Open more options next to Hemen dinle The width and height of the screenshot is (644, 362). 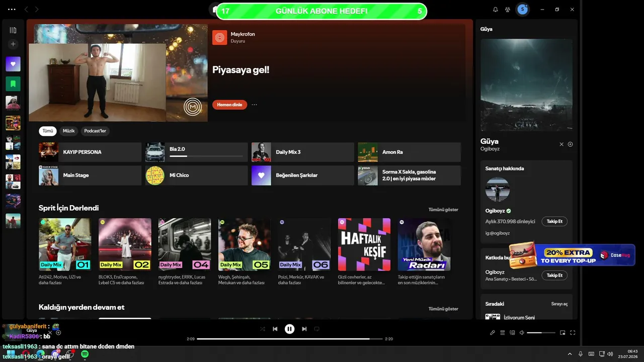[254, 105]
